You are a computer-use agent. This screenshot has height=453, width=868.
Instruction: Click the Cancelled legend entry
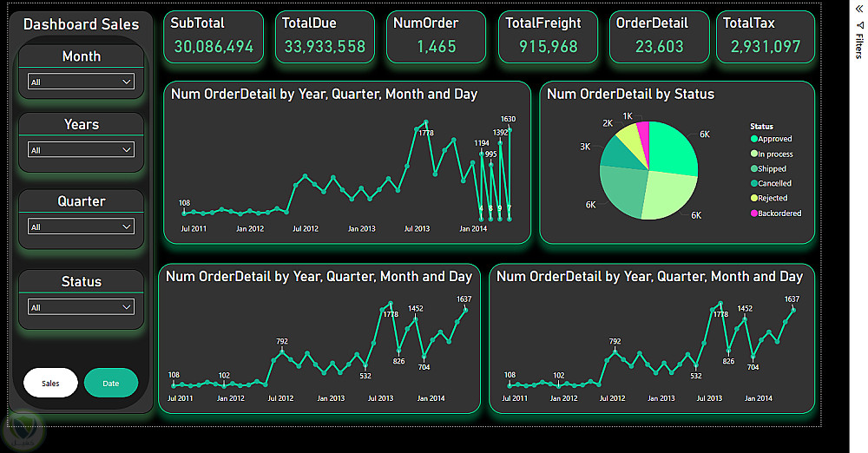click(x=771, y=183)
